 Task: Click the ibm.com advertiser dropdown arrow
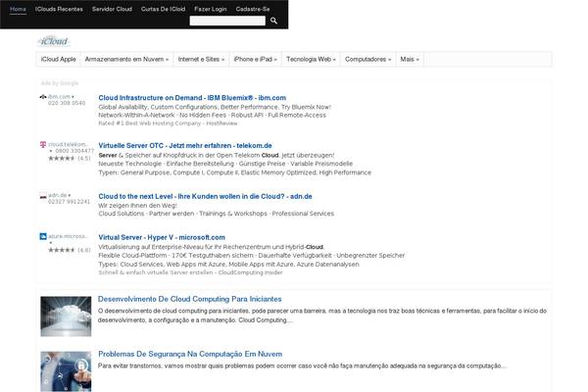tap(73, 97)
